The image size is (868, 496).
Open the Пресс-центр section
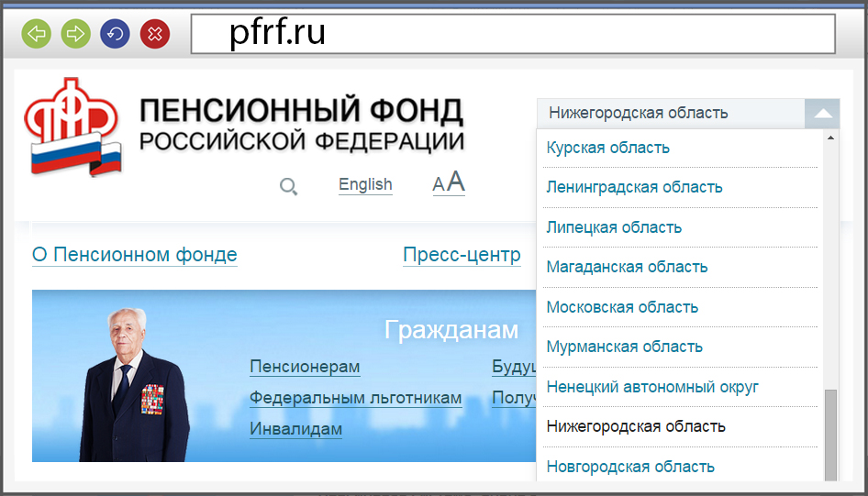[462, 255]
